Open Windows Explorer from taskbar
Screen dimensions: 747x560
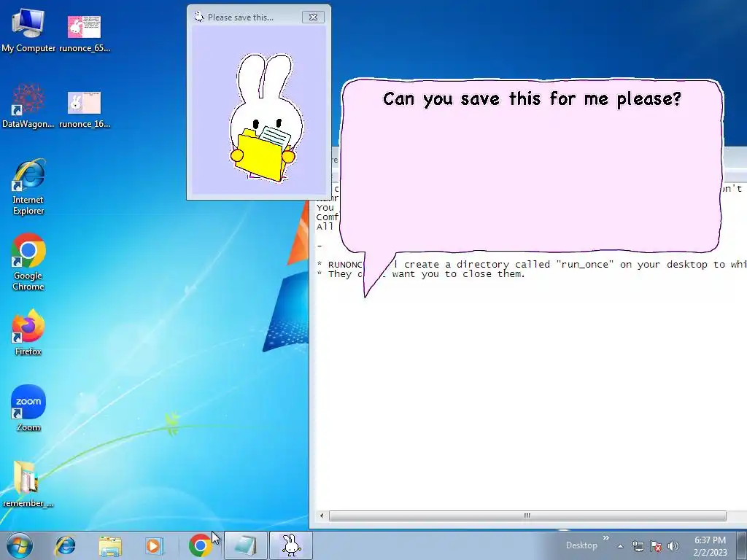coord(110,545)
